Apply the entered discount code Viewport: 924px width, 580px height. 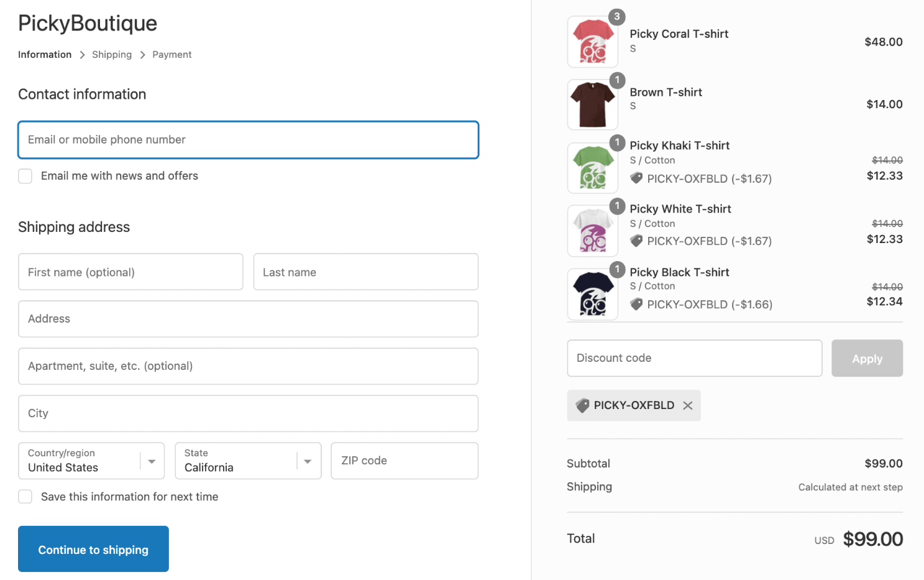867,358
